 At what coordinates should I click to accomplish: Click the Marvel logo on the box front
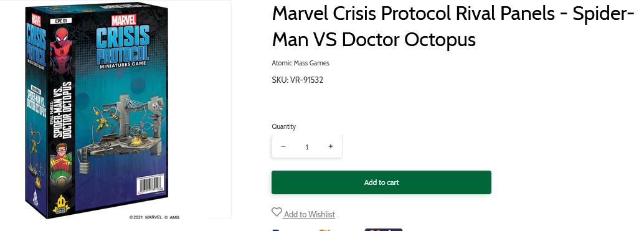[123, 20]
